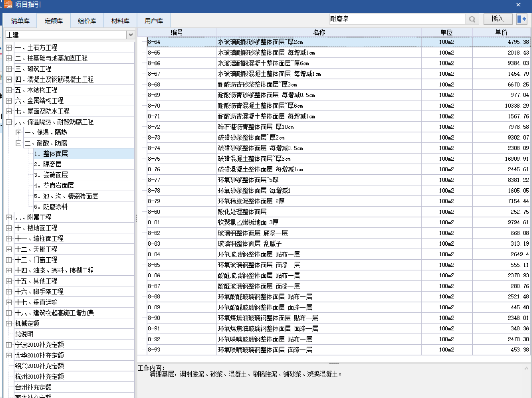Select 十八、建筑物超高施工增加费 item
Screen dimensions: 532x398
74,313
